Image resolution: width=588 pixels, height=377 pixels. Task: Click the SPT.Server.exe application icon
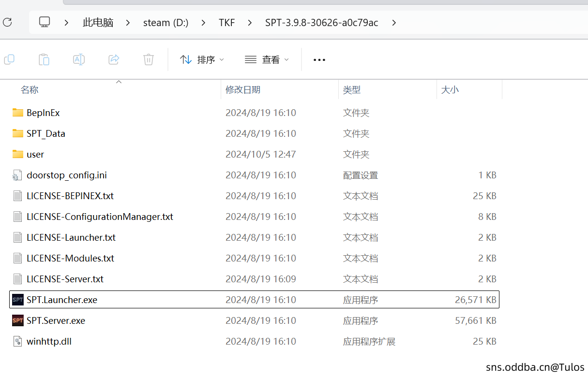pos(18,320)
